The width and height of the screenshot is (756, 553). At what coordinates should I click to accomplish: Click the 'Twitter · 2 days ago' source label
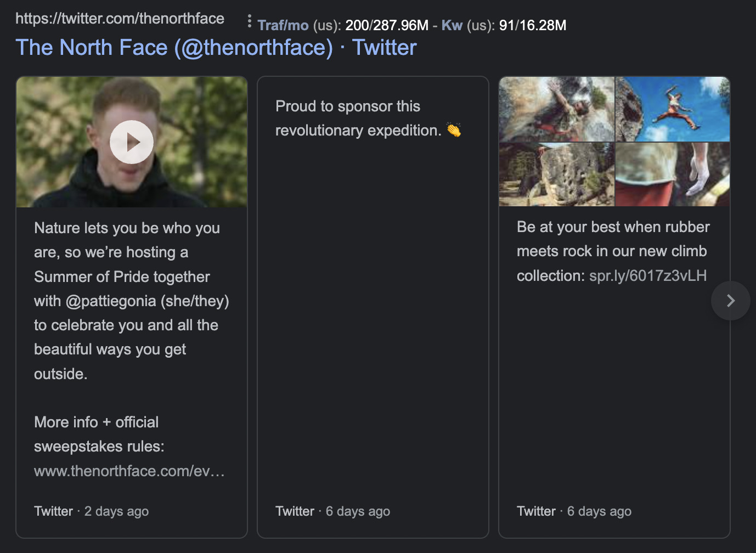click(x=91, y=511)
